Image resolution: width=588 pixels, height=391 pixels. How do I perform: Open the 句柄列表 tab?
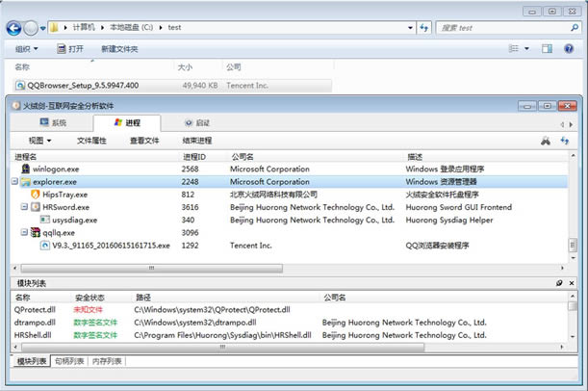pyautogui.click(x=67, y=361)
